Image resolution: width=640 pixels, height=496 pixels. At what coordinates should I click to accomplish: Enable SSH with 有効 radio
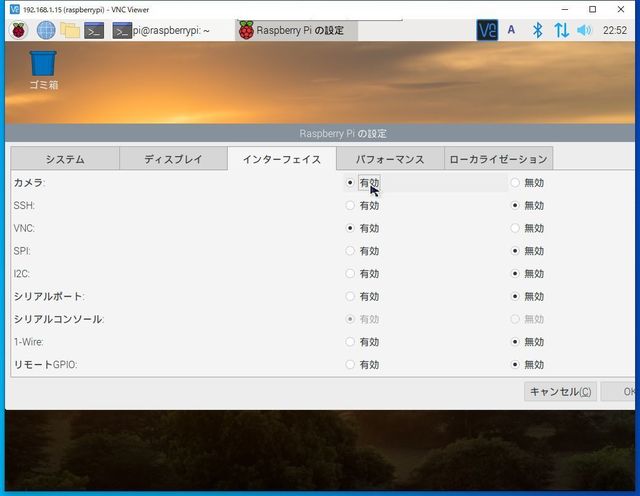[x=350, y=205]
